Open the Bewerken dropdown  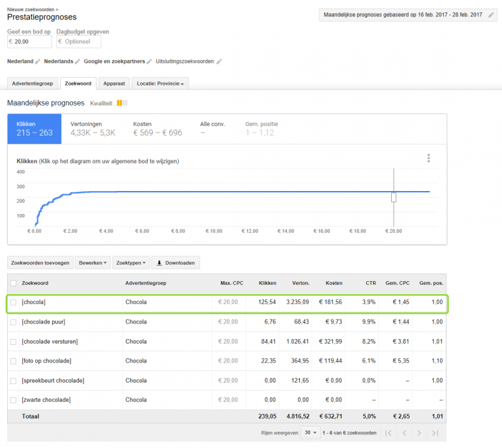click(93, 263)
